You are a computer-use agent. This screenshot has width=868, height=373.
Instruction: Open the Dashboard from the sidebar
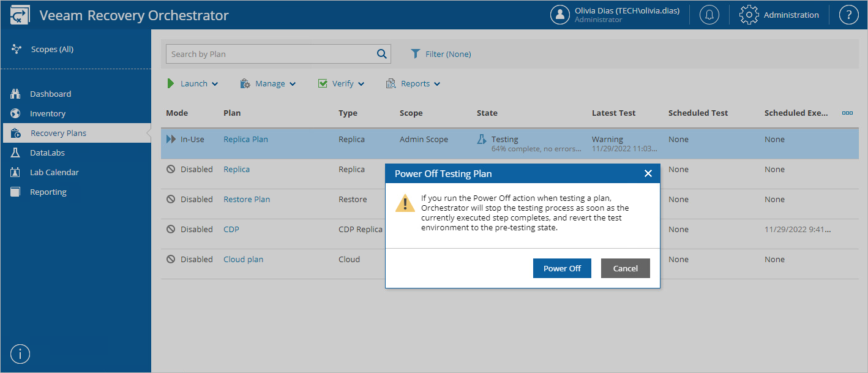(50, 93)
